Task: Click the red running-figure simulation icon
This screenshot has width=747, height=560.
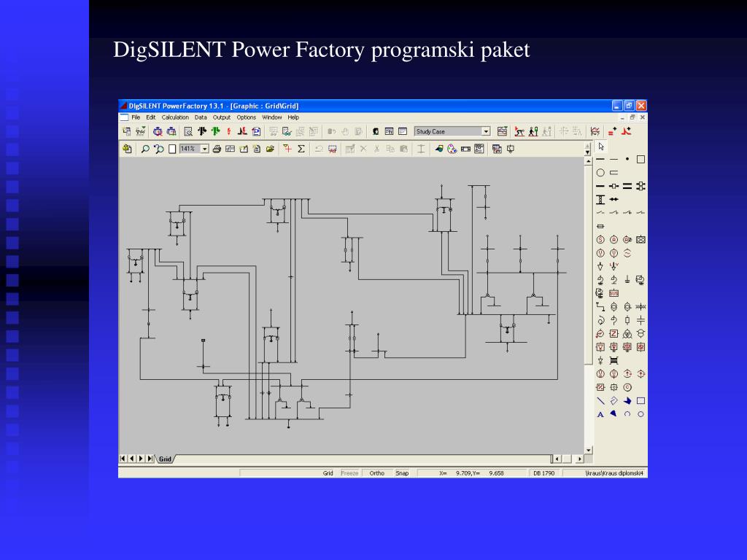Action: (519, 131)
